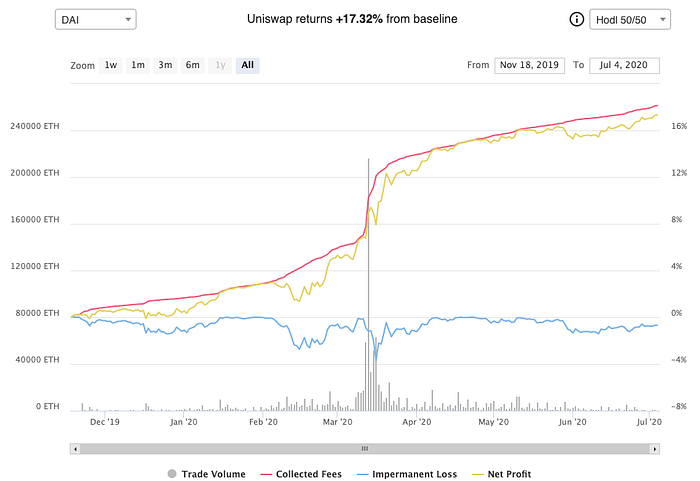Screen dimensions: 700x481
Task: Toggle the Impermanent Loss legend series
Action: pyautogui.click(x=407, y=474)
